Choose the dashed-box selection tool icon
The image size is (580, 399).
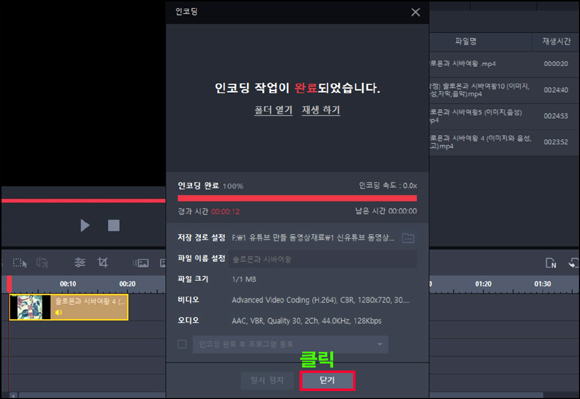[20, 263]
